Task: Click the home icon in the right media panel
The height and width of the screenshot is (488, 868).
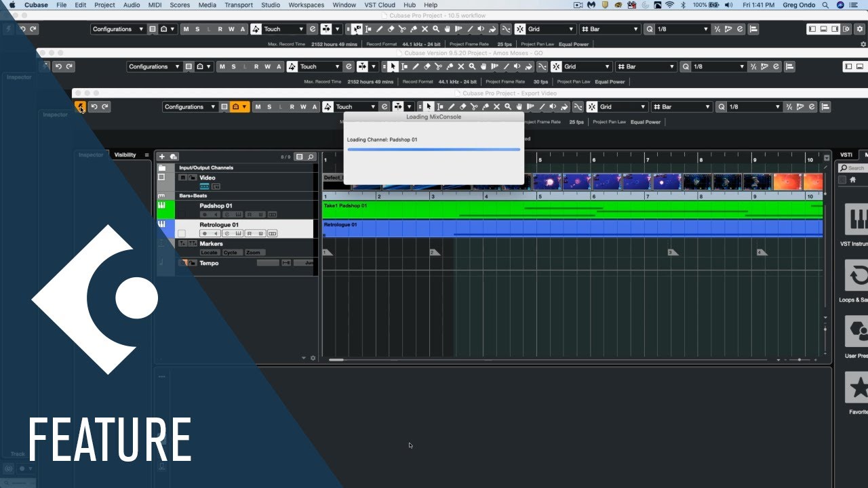Action: pos(853,180)
